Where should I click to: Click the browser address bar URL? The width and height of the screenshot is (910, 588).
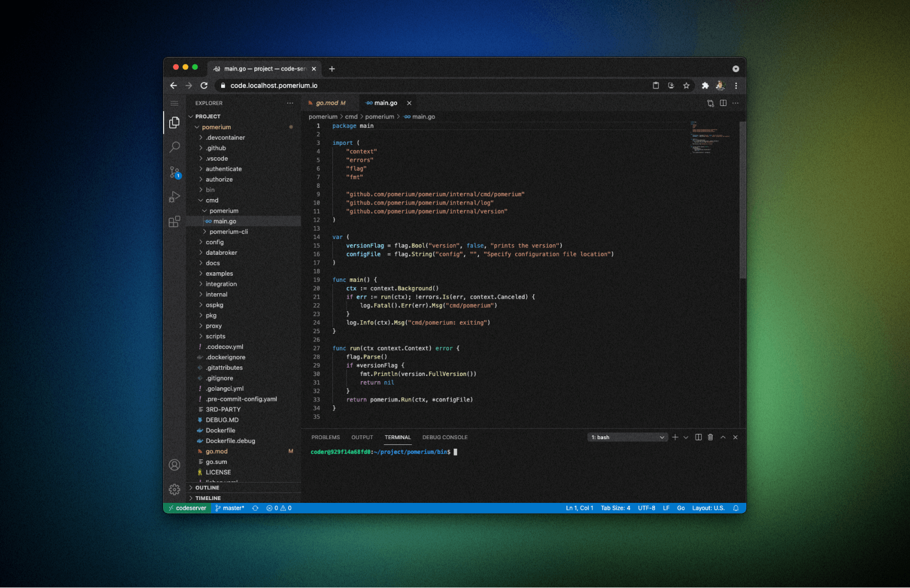click(274, 86)
